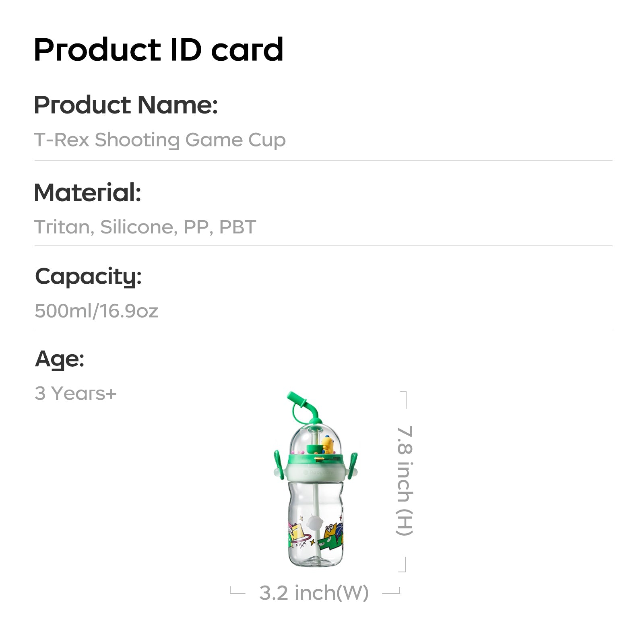
Task: Click the bottle's right green handle
Action: coord(353,463)
